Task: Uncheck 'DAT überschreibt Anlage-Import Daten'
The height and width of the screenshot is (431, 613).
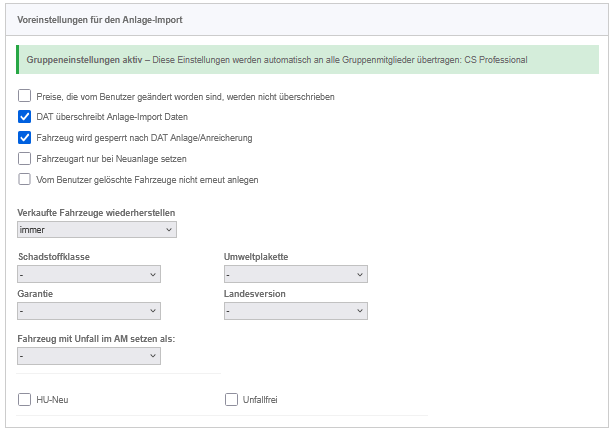Action: 25,117
